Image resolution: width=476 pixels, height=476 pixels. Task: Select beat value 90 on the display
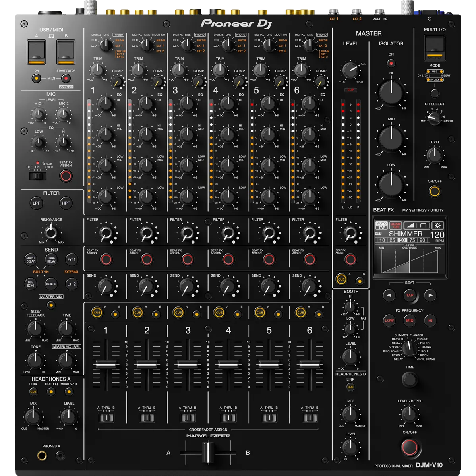(x=422, y=240)
